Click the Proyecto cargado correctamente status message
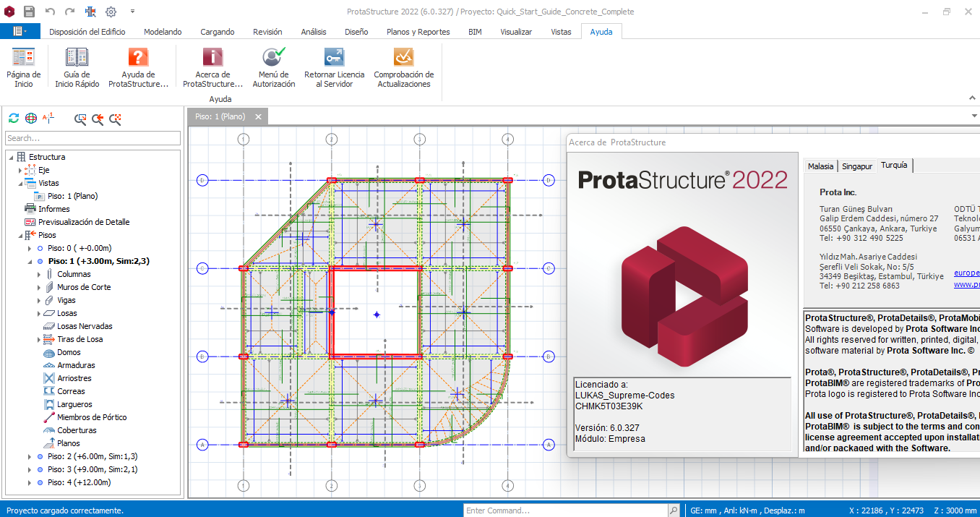Screen dimensions: 980x517 click(65, 510)
